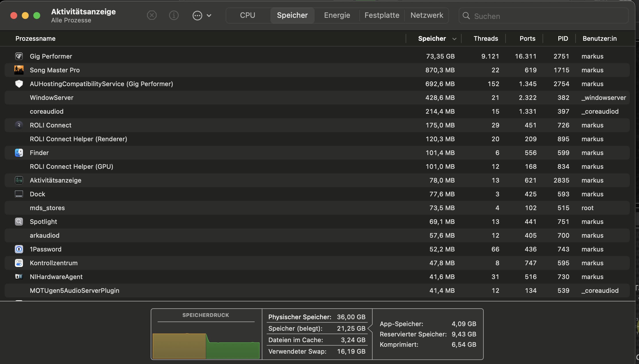Click the Gig Performer app icon
Viewport: 639px width, 364px height.
pyautogui.click(x=19, y=56)
